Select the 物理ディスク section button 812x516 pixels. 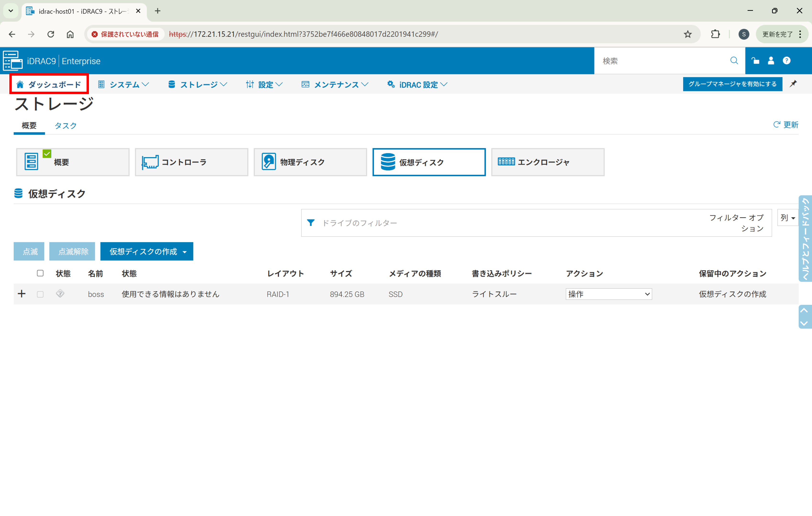[x=310, y=162]
